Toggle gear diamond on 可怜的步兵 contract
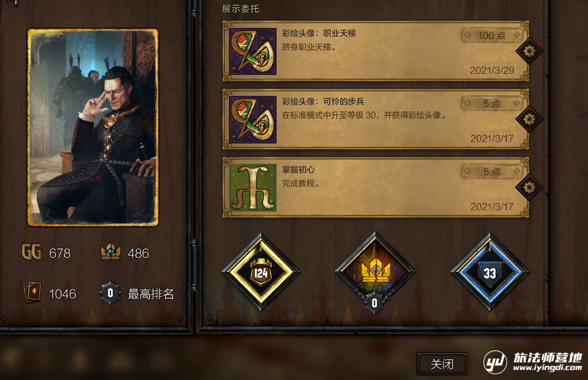 coord(529,119)
